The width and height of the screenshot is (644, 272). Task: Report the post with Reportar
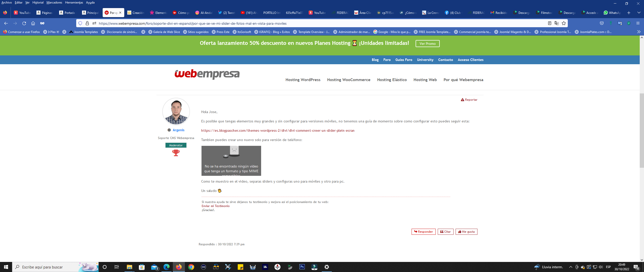click(469, 100)
